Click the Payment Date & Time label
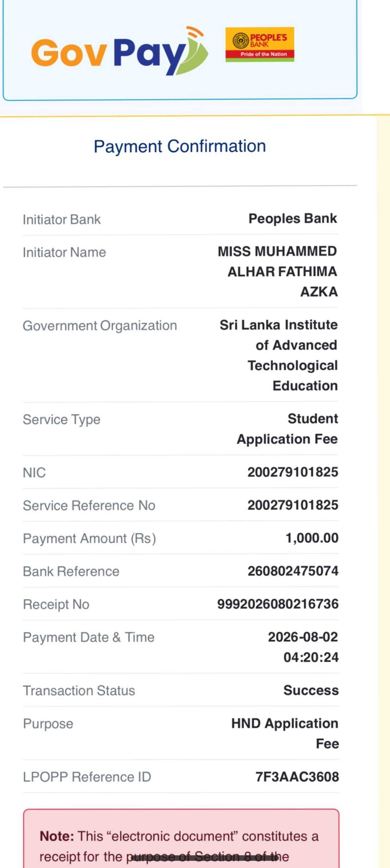Image resolution: width=390 pixels, height=868 pixels. pos(89,637)
